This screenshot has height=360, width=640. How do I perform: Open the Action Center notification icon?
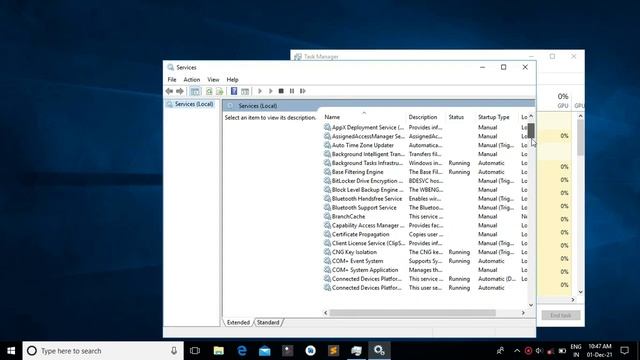(x=624, y=351)
